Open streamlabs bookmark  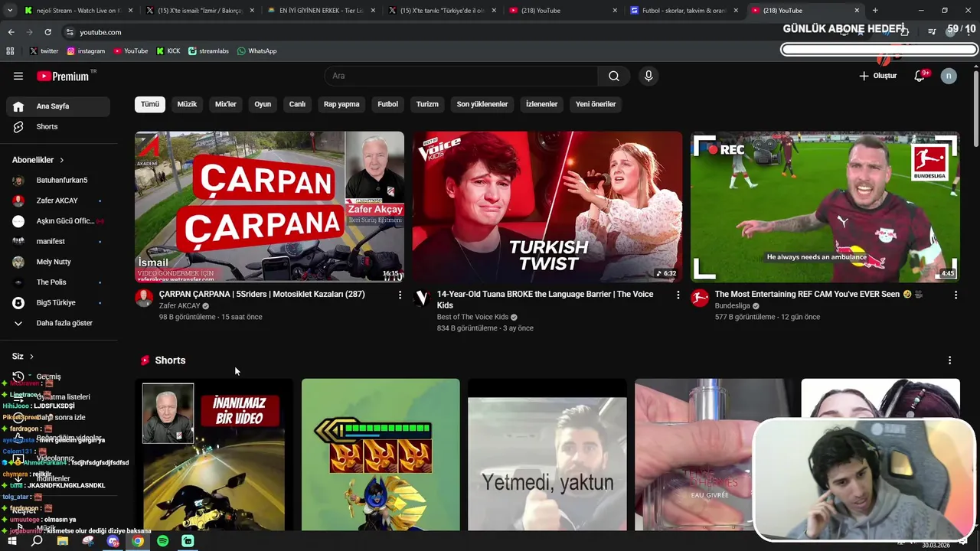[x=208, y=51]
